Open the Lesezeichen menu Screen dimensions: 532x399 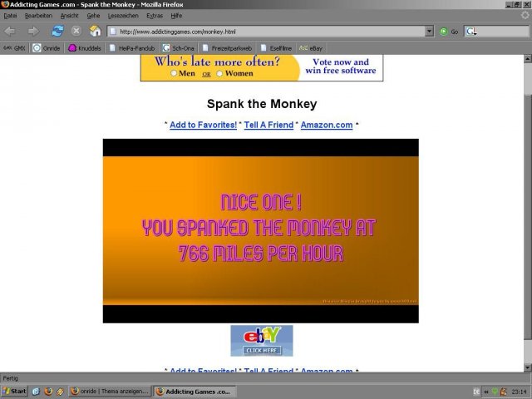(124, 16)
